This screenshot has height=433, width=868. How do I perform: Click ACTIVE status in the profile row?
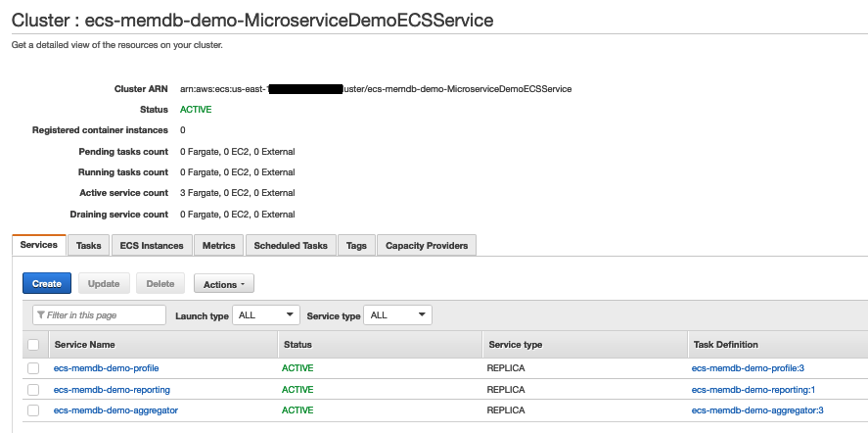[297, 368]
